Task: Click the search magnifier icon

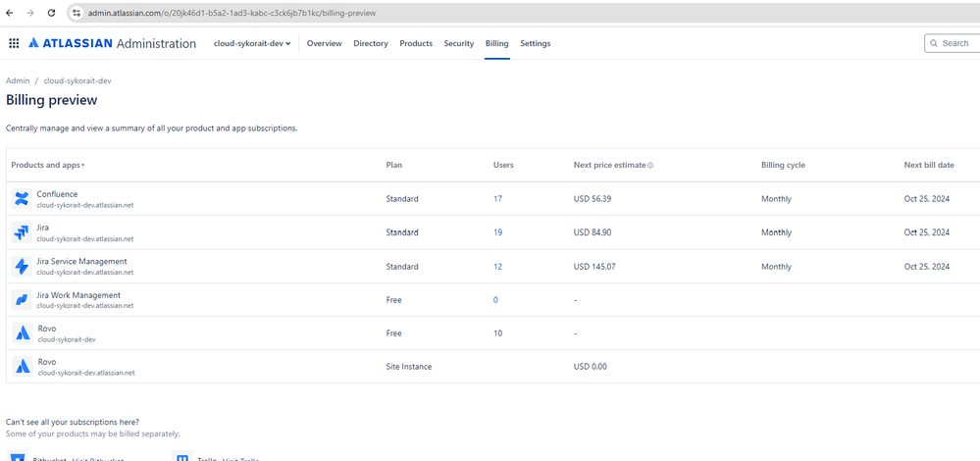Action: tap(934, 43)
